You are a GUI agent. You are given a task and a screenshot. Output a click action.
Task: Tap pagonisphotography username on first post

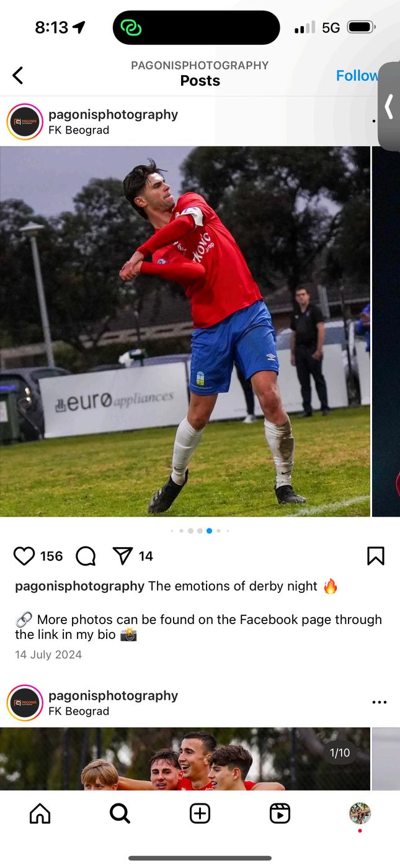(113, 114)
